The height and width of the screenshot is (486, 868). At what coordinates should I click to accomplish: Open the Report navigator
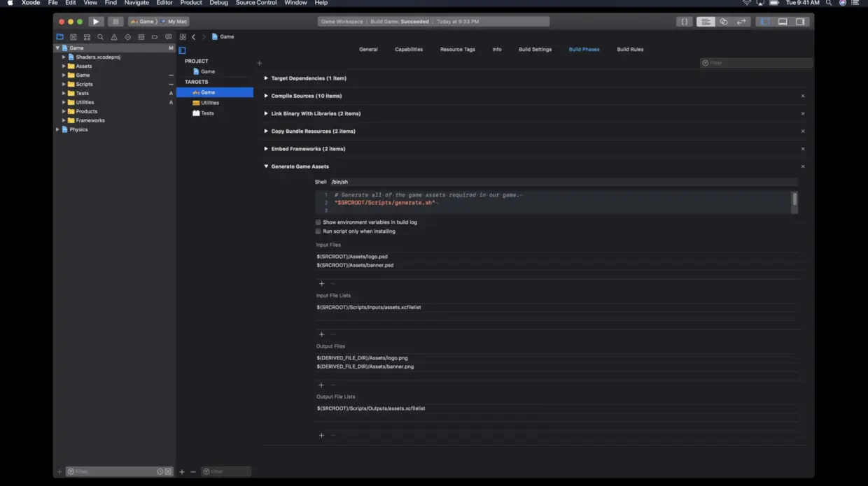168,37
